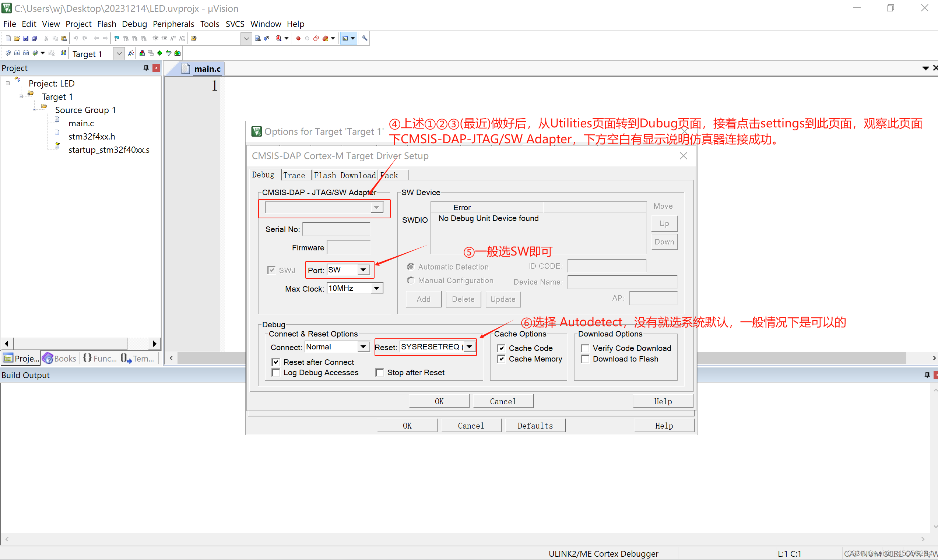The width and height of the screenshot is (938, 560).
Task: Click the Insert Bookmark flag icon
Action: click(x=117, y=38)
